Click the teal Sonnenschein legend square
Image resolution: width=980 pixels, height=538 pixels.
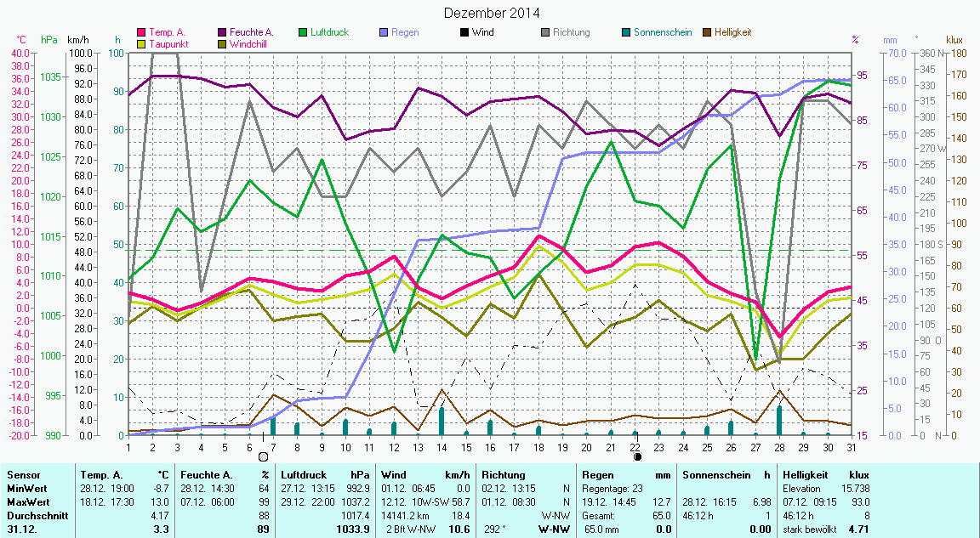[627, 32]
